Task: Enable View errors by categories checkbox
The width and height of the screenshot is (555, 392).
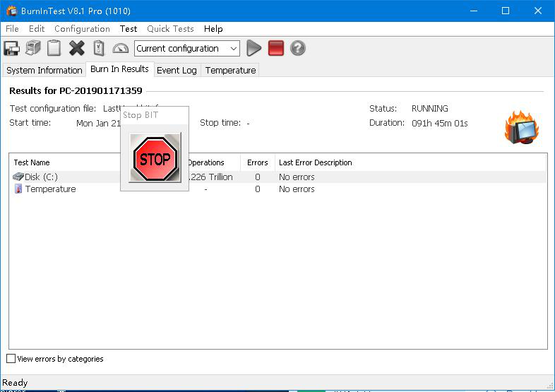Action: [11, 359]
